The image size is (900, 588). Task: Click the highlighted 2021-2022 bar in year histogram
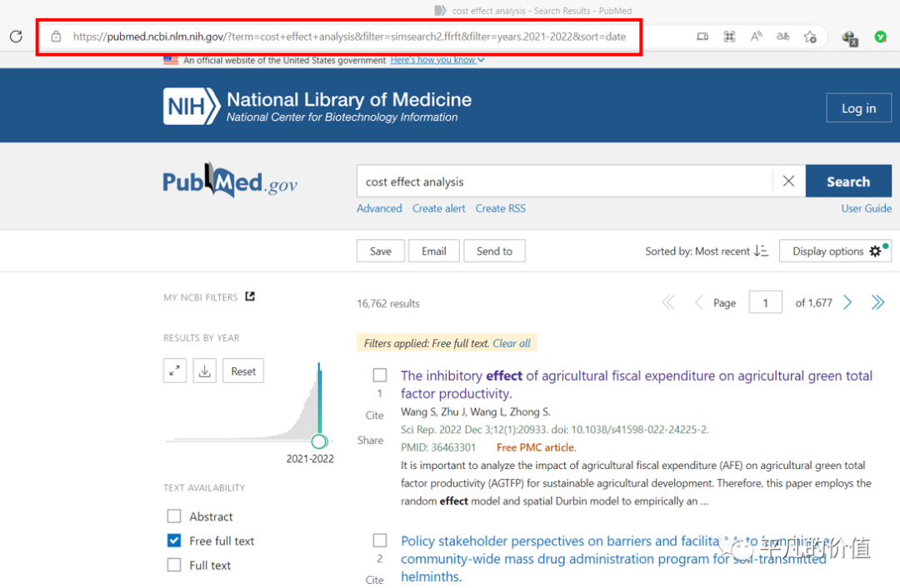[320, 400]
